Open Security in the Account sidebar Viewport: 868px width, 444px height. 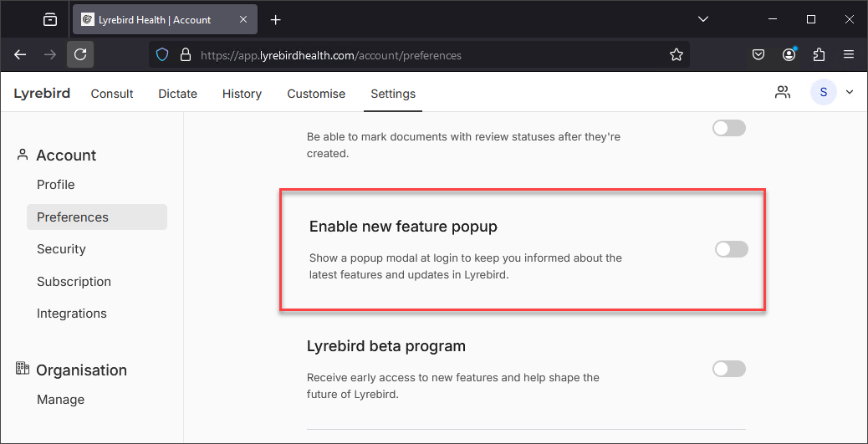click(61, 249)
